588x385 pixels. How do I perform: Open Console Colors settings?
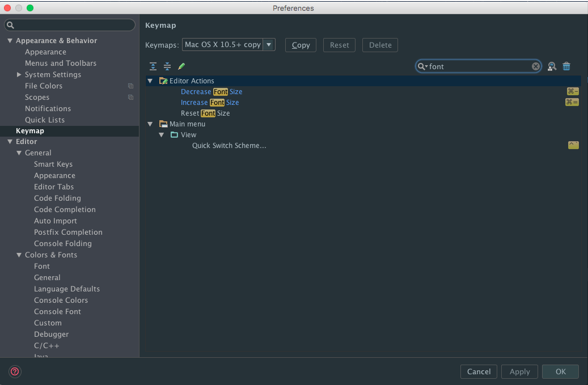click(61, 301)
